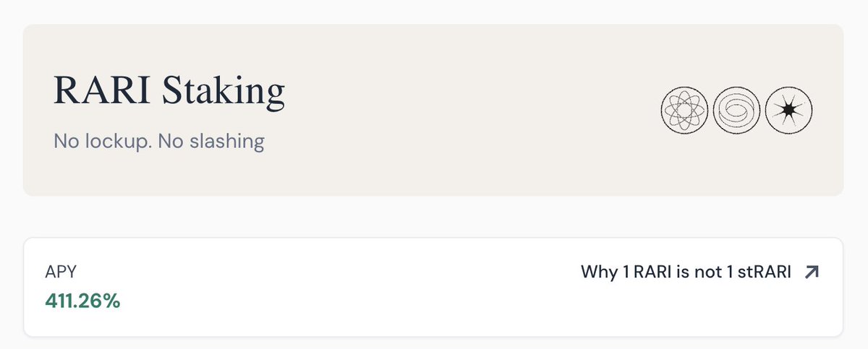The width and height of the screenshot is (868, 349).
Task: Click the 'RARI Staking' heading
Action: click(x=169, y=93)
